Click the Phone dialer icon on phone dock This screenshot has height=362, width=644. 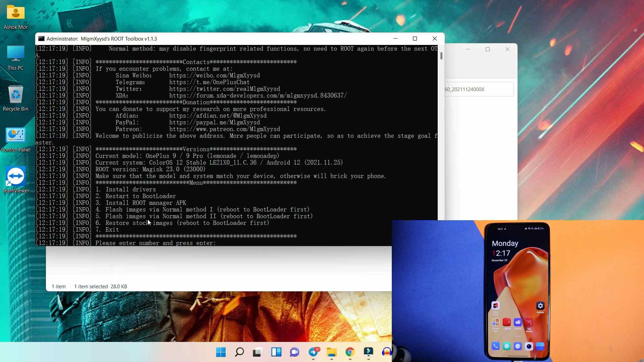pyautogui.click(x=495, y=346)
